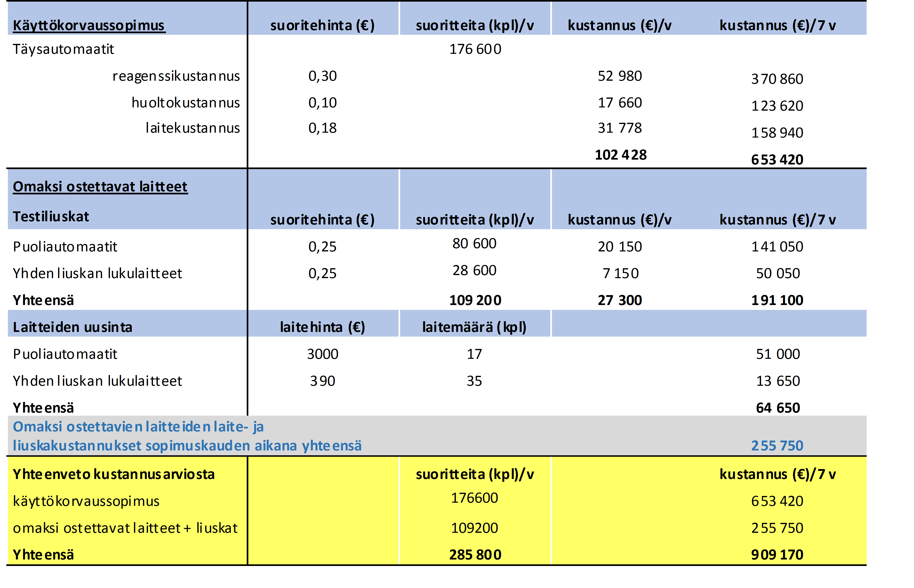
Task: Click the "Laitteiden uusinta" section header
Action: tap(73, 327)
